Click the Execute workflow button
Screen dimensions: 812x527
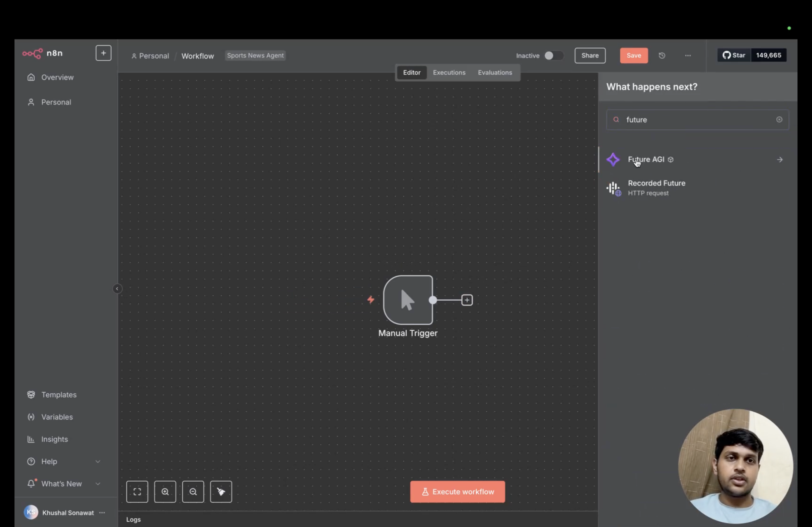point(457,492)
